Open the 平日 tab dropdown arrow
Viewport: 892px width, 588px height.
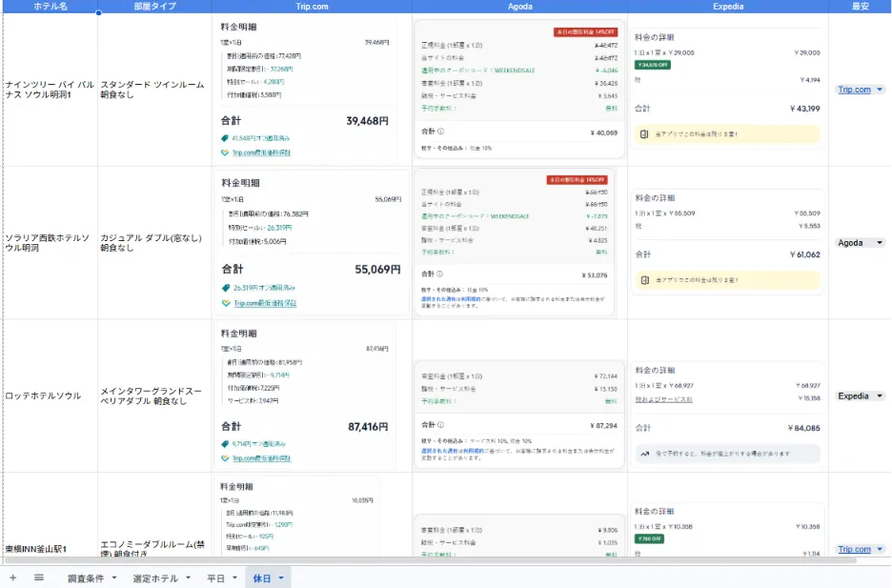pos(235,578)
